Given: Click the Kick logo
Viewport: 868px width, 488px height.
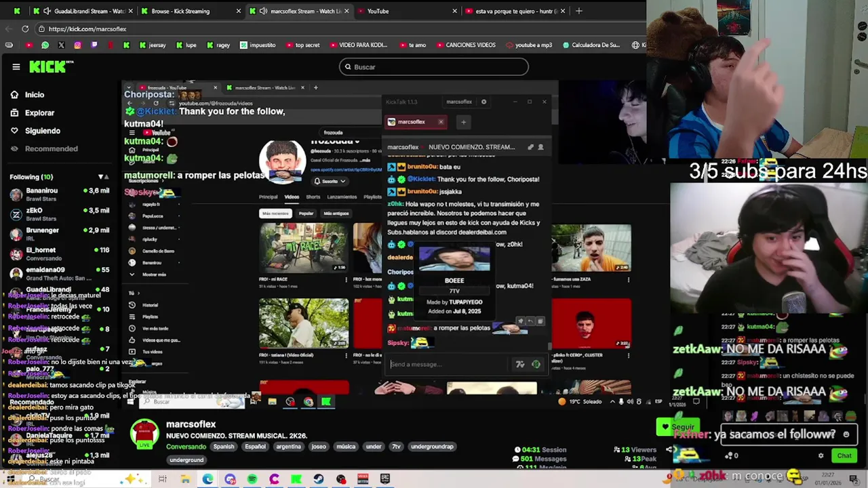Looking at the screenshot, I should 52,66.
